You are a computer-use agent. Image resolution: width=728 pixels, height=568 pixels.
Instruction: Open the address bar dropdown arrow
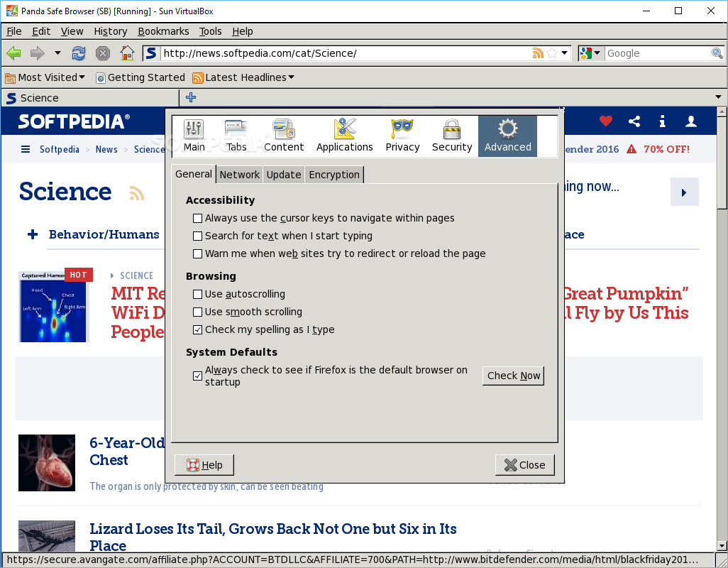[564, 53]
